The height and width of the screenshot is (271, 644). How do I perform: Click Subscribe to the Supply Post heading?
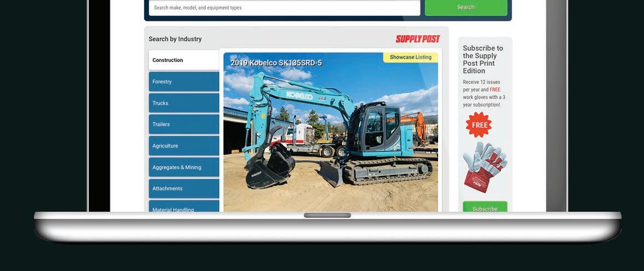point(483,59)
